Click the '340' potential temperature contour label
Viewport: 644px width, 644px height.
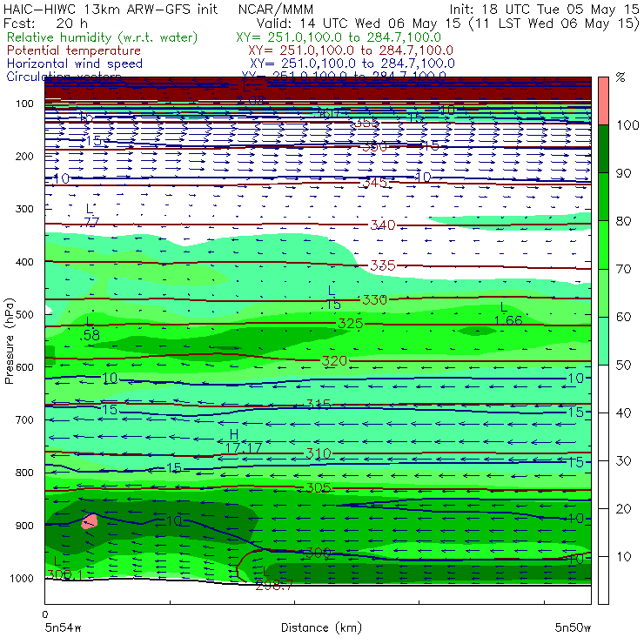tap(383, 225)
